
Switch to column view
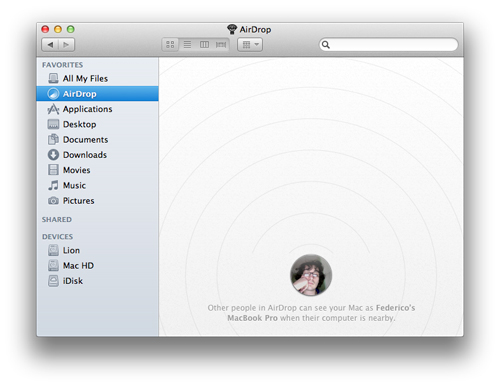tap(204, 45)
